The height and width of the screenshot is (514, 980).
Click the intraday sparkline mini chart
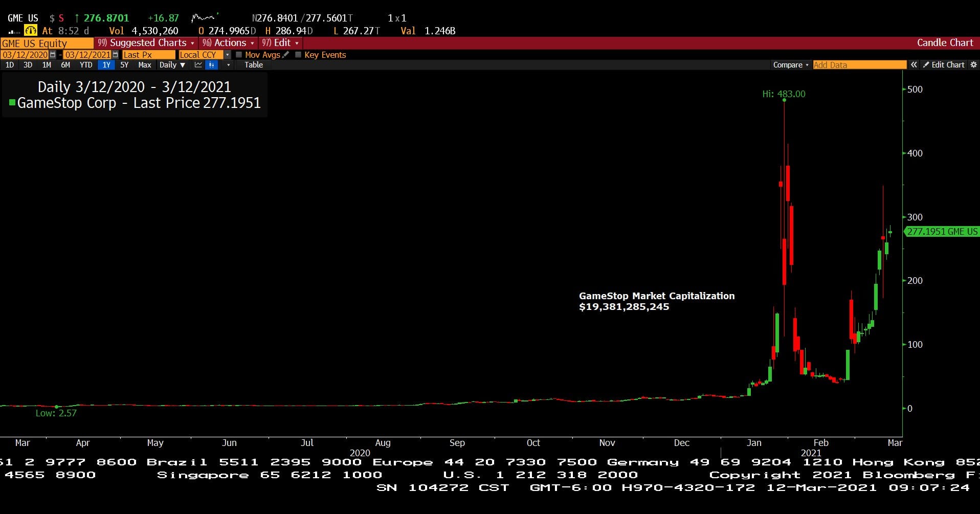coord(205,18)
